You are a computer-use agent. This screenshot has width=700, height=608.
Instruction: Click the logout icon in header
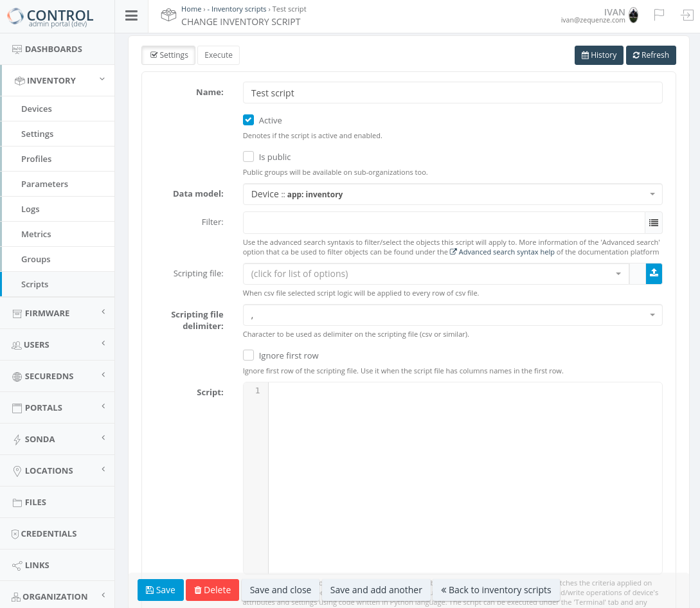pyautogui.click(x=687, y=15)
